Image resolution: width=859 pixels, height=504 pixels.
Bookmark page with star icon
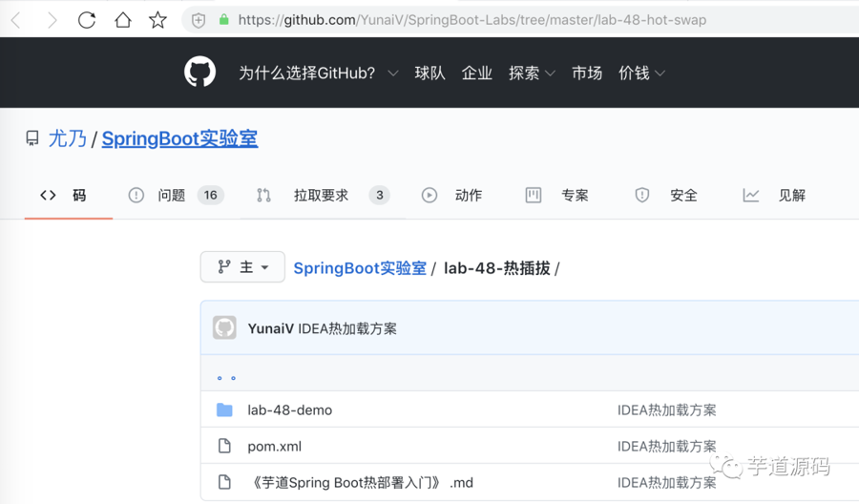coord(157,20)
